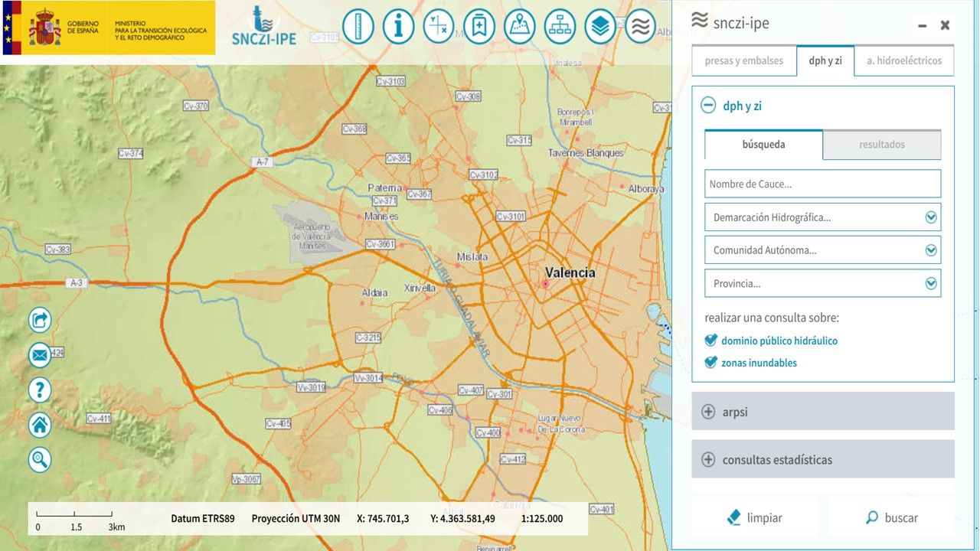Switch to the resultados tab
980x551 pixels.
881,145
